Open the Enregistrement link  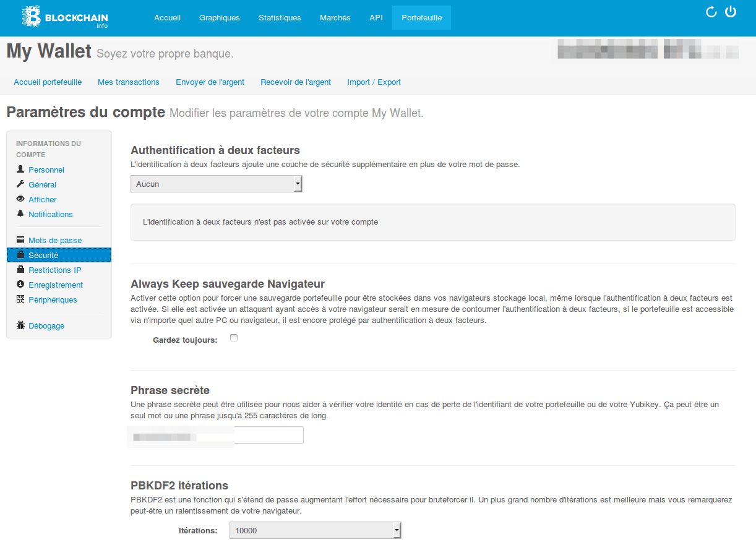[56, 285]
